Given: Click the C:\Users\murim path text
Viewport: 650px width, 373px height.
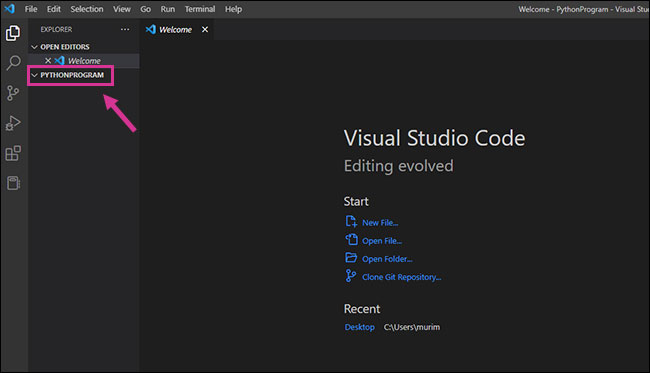Looking at the screenshot, I should click(x=412, y=327).
